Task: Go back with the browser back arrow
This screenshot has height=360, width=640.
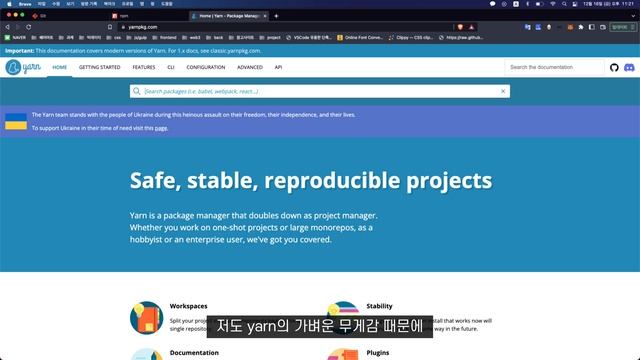Action: pos(7,27)
